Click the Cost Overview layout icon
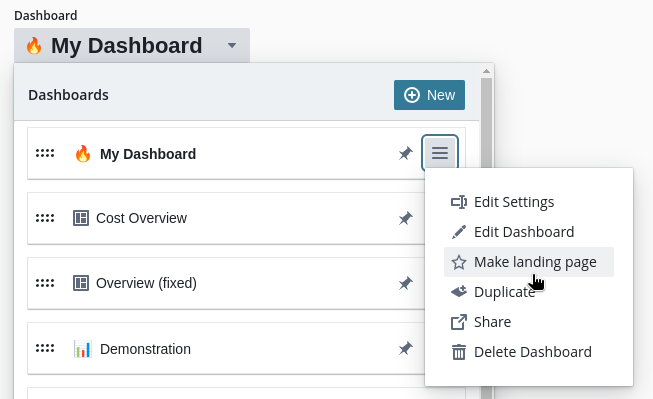Image resolution: width=653 pixels, height=399 pixels. click(x=81, y=218)
